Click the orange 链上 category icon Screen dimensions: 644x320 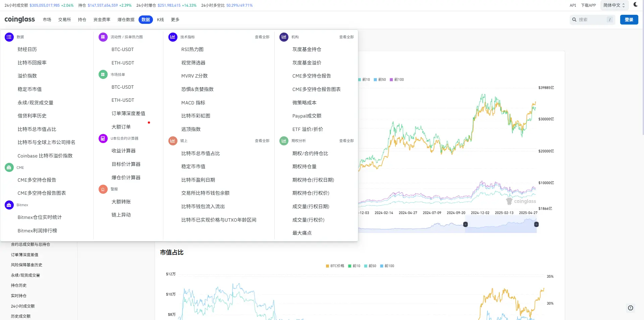click(173, 141)
